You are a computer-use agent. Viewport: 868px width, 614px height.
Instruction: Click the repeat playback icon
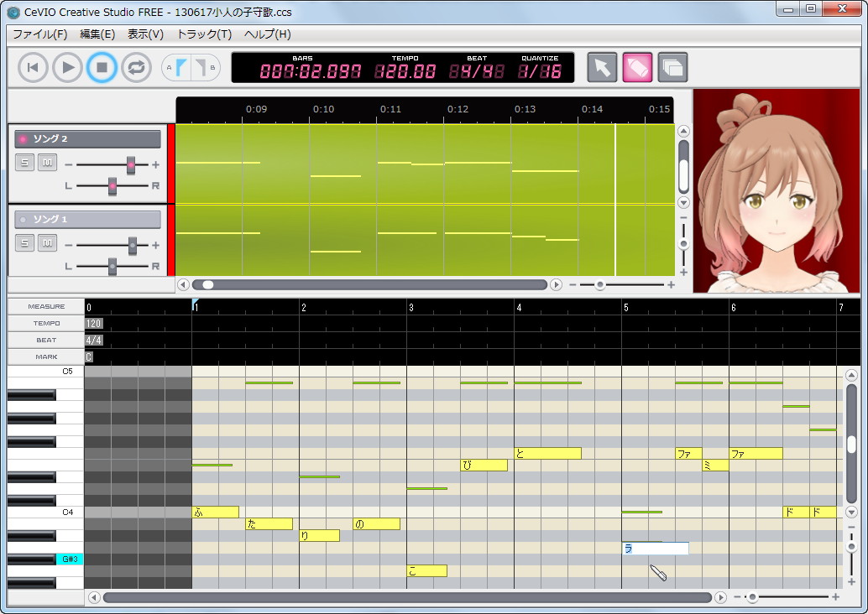(135, 67)
